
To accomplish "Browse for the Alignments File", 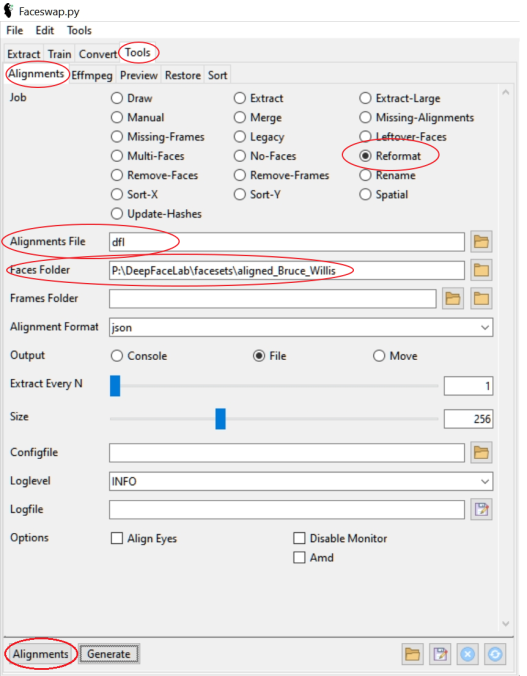I will (x=481, y=241).
